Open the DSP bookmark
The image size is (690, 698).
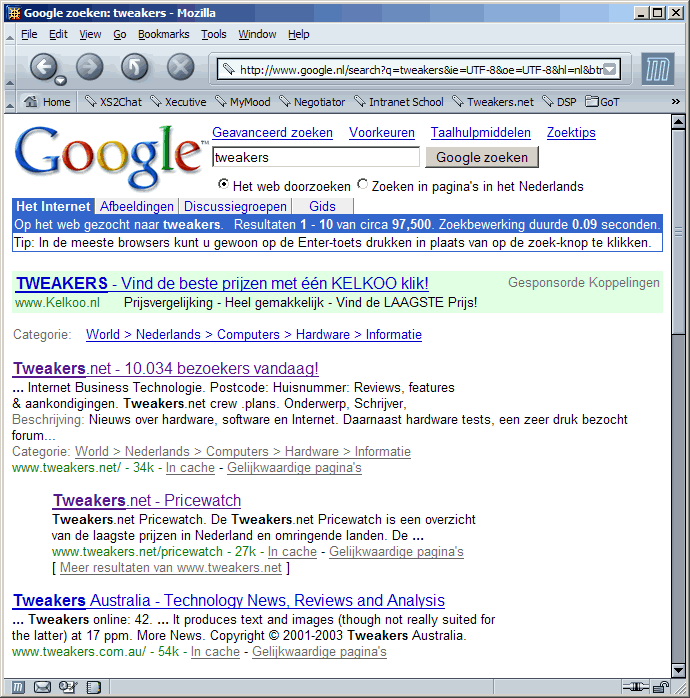(x=559, y=102)
